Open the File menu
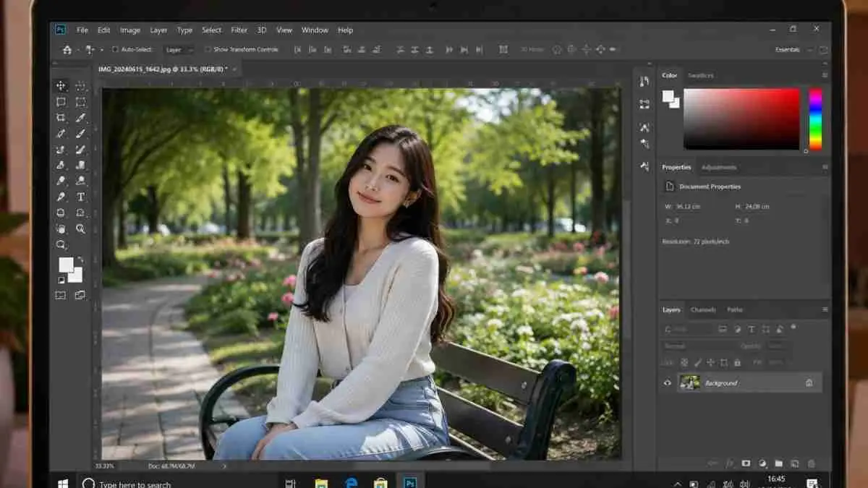The image size is (868, 488). (82, 30)
